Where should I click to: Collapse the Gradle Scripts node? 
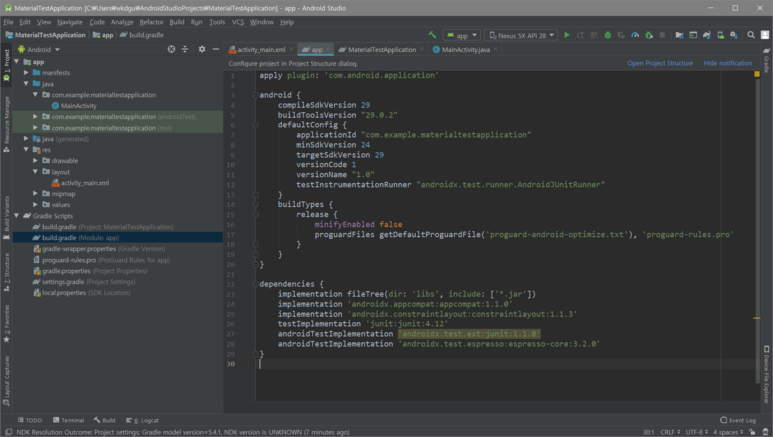click(17, 216)
